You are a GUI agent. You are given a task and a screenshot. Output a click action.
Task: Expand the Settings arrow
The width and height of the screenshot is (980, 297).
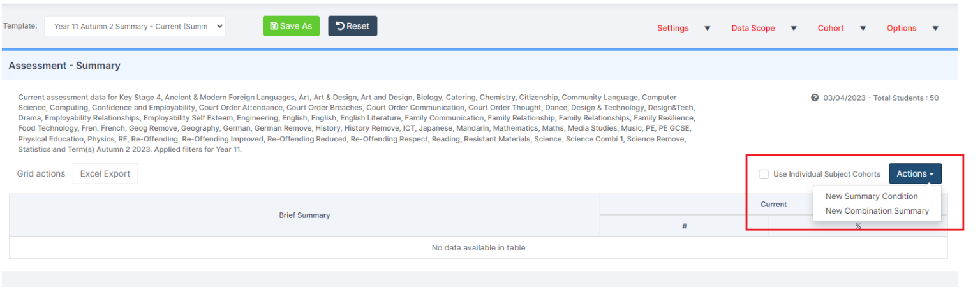coord(708,28)
